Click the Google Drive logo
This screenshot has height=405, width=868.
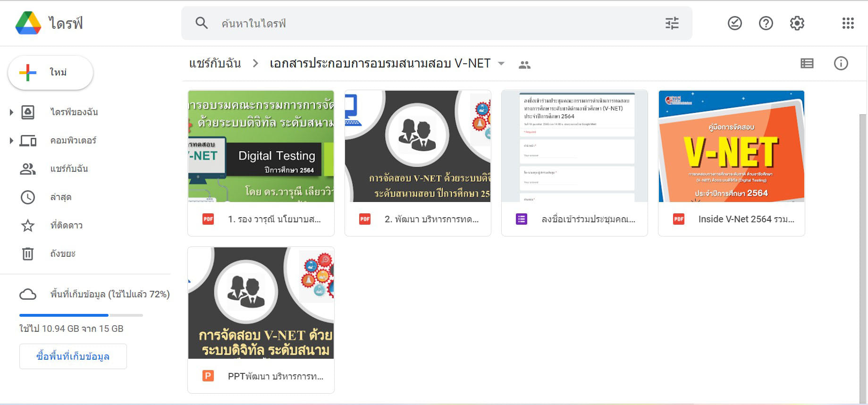[28, 23]
